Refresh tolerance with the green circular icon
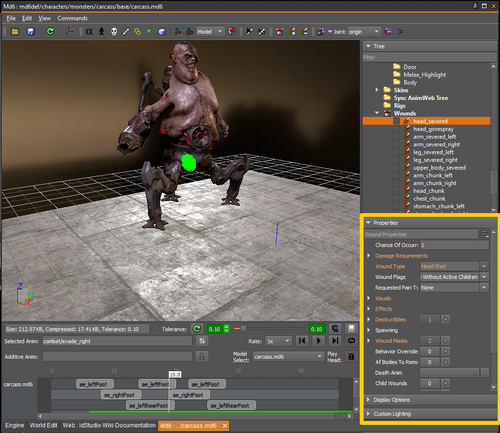The height and width of the screenshot is (433, 500). coord(197,329)
